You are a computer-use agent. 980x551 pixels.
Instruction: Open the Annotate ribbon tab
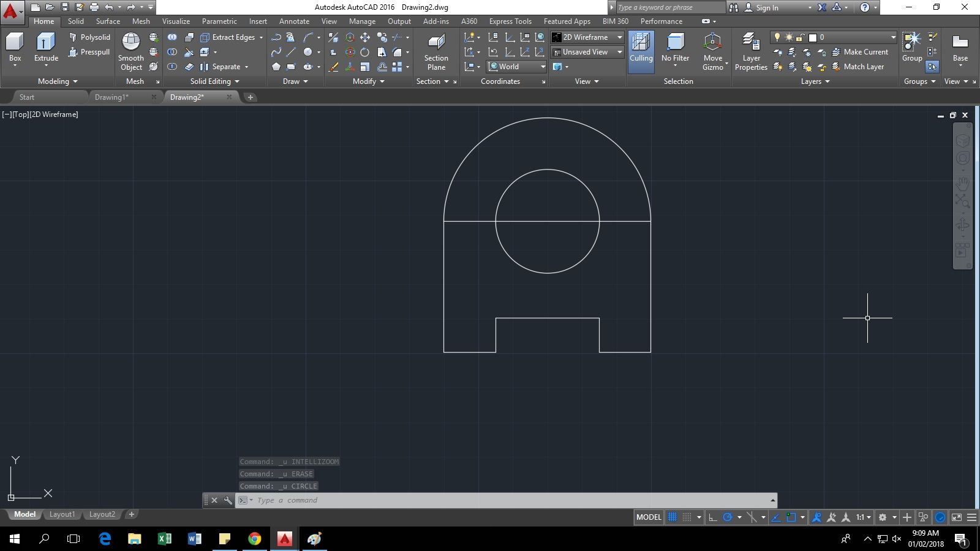click(294, 21)
